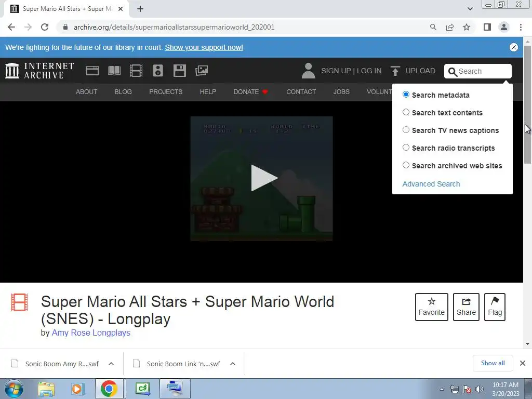This screenshot has width=532, height=399.
Task: View site info via the padlock icon
Action: 65,27
